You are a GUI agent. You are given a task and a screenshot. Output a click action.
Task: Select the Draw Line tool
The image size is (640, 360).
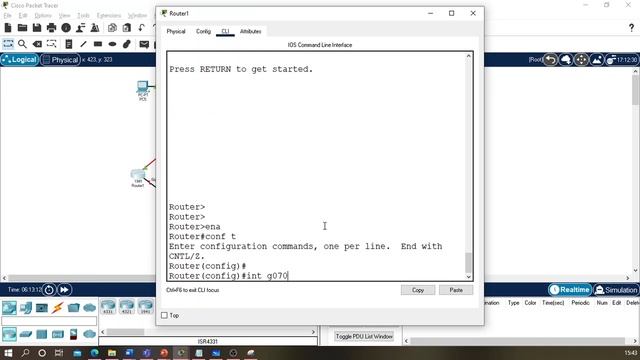[83, 44]
